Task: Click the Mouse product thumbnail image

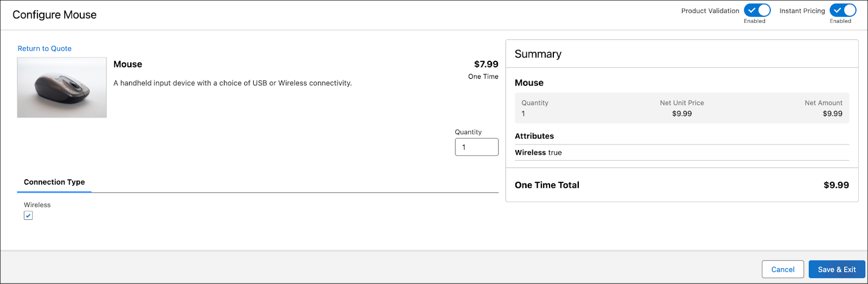Action: (x=62, y=87)
